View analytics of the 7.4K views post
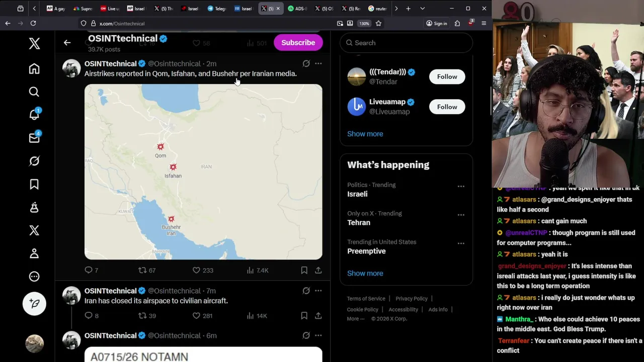The width and height of the screenshot is (644, 362). 258,270
